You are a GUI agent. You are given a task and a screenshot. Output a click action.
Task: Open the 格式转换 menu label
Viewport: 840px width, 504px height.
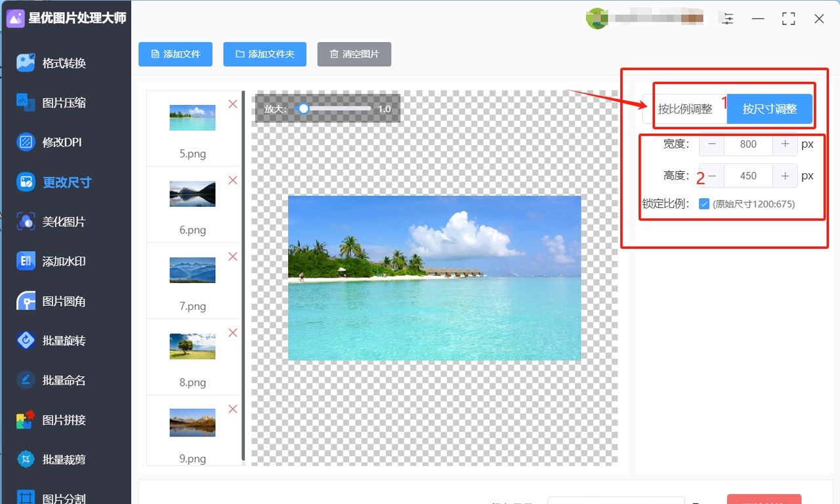tap(64, 63)
